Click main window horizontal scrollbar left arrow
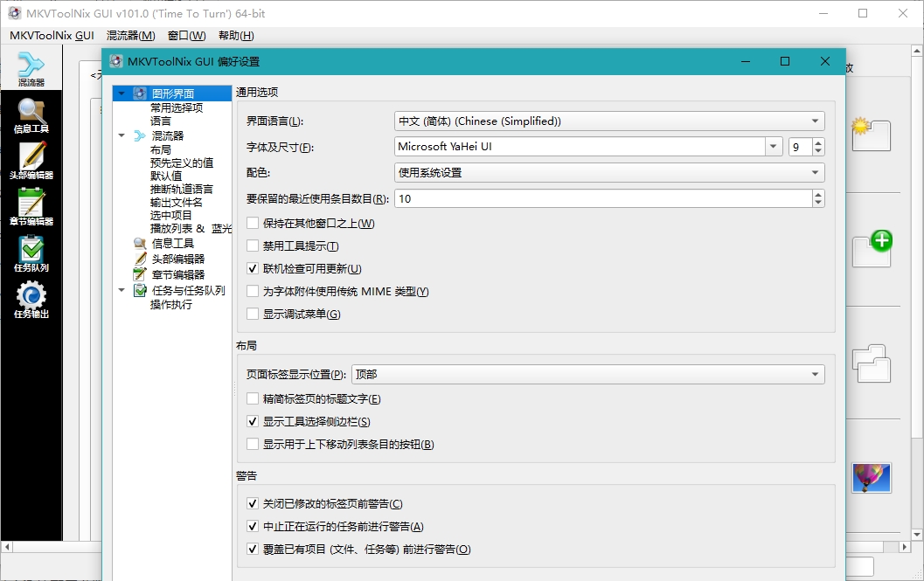The height and width of the screenshot is (581, 924). [7, 547]
